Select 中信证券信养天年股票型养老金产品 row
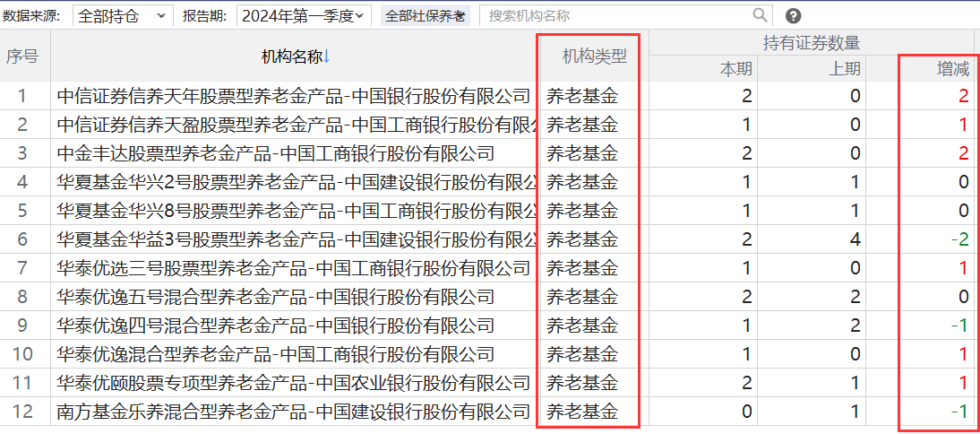 [487, 96]
